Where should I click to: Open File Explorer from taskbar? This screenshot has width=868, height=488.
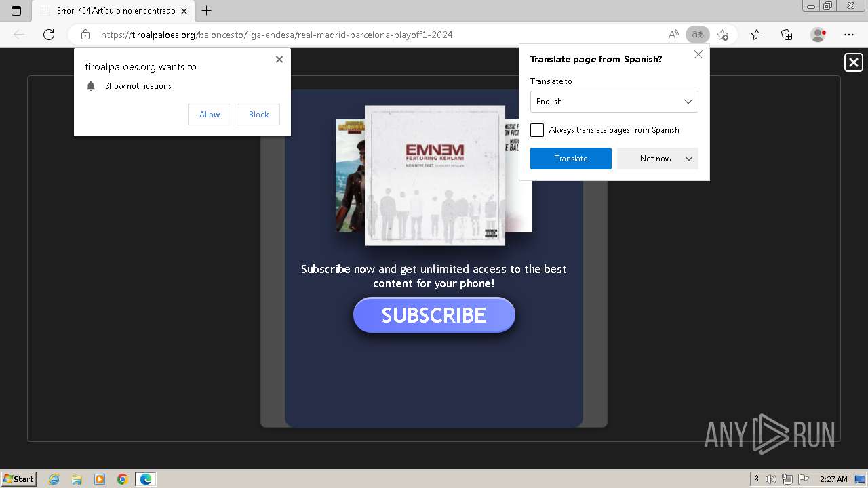click(77, 479)
